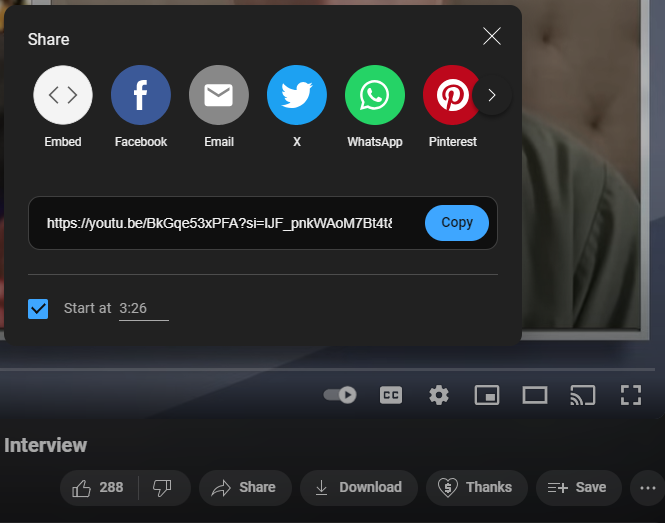This screenshot has height=523, width=665.
Task: Share the video to Facebook
Action: pyautogui.click(x=141, y=96)
